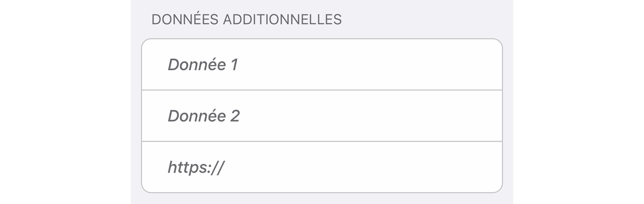This screenshot has width=644, height=204.
Task: Click the Donnée 1 text field
Action: pos(322,65)
